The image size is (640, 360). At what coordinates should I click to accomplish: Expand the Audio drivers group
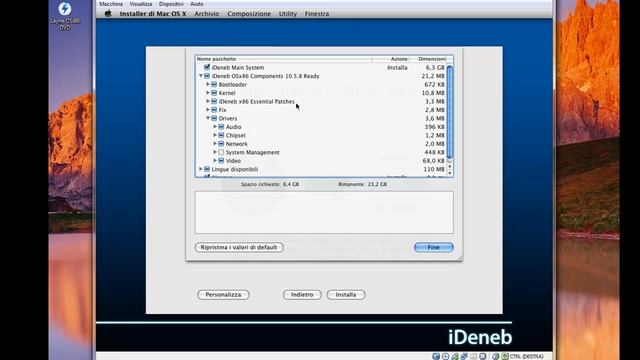pyautogui.click(x=215, y=127)
